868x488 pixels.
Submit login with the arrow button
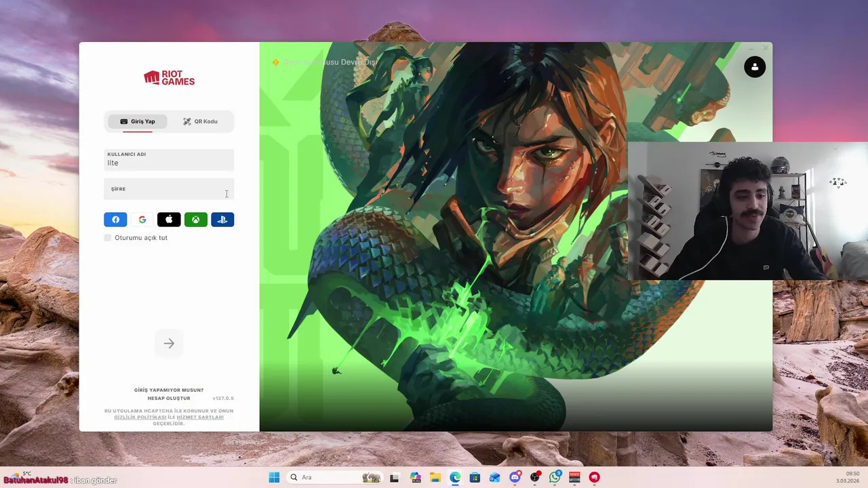(x=169, y=344)
